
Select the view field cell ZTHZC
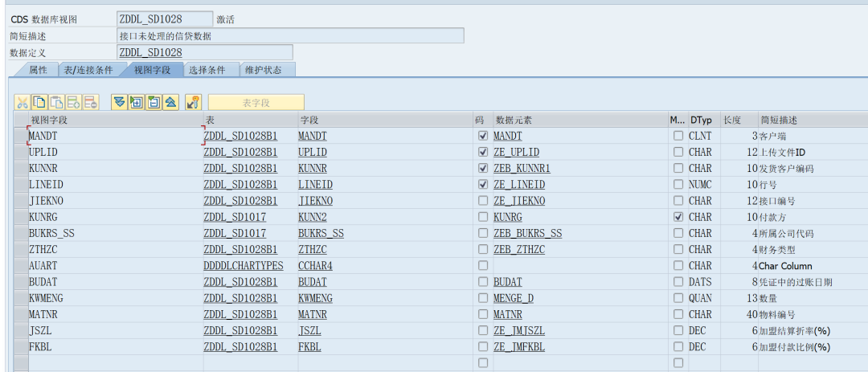(115, 250)
